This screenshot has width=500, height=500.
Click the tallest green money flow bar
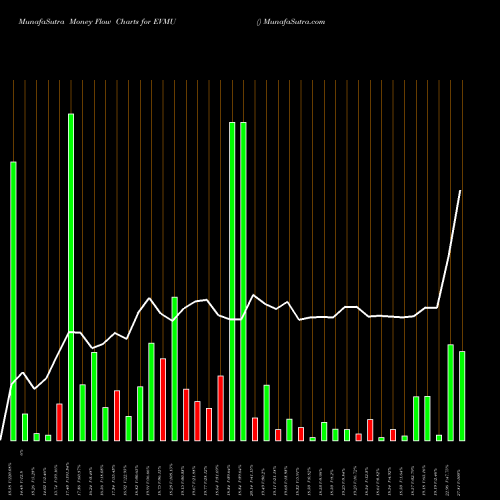click(x=71, y=277)
